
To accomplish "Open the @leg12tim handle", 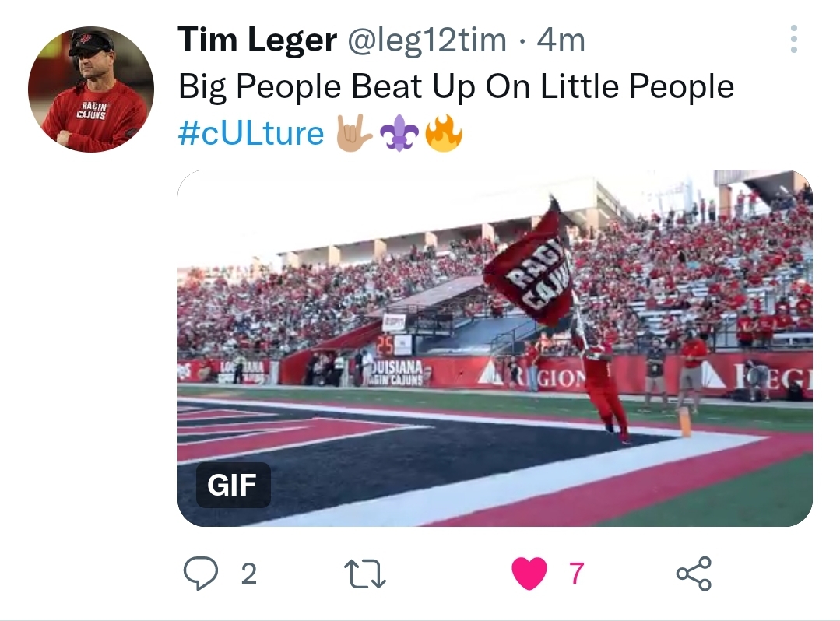I will [x=427, y=40].
